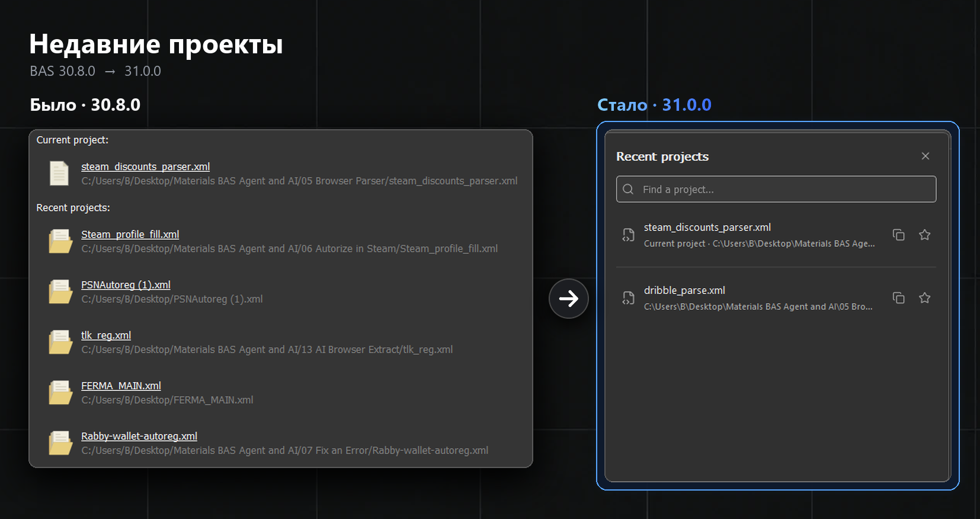Click the path text under FERMA_MAIN.xml
The width and height of the screenshot is (980, 519).
[x=167, y=400]
